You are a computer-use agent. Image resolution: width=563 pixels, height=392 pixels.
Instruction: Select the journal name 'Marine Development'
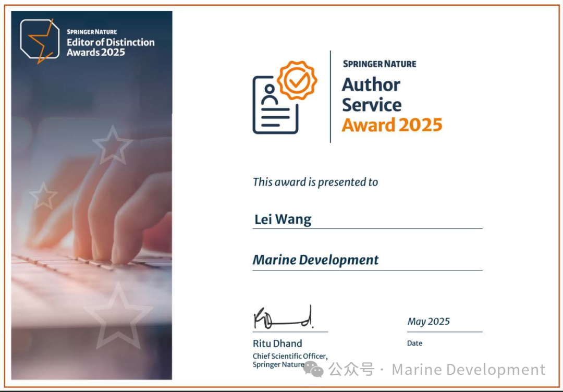pyautogui.click(x=315, y=260)
